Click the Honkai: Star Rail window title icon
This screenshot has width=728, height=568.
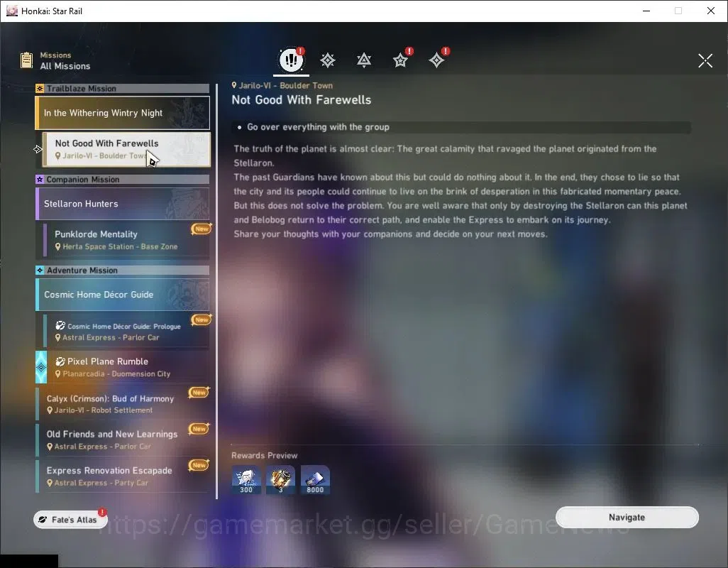tap(12, 11)
